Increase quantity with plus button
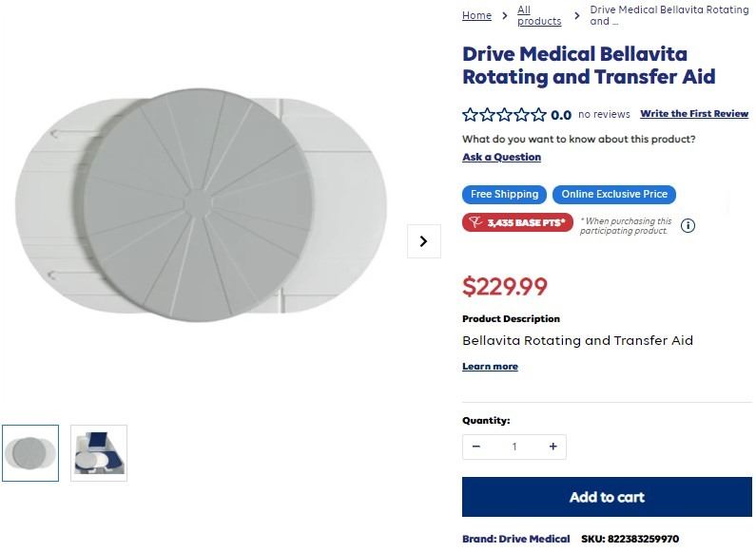The width and height of the screenshot is (756, 552). pos(552,447)
